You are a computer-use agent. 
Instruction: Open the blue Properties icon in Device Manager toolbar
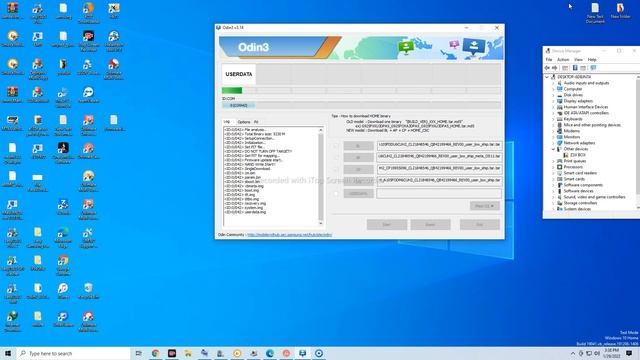click(575, 68)
